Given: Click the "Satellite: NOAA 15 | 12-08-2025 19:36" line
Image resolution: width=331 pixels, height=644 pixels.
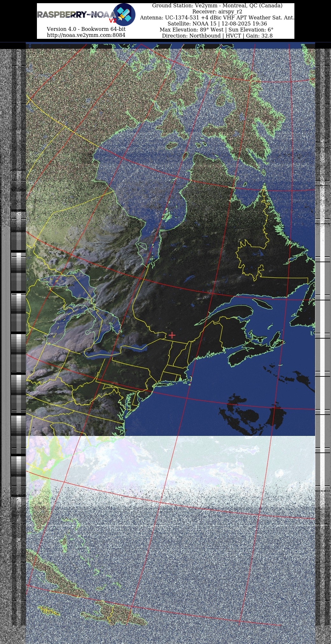Looking at the screenshot, I should tap(217, 24).
